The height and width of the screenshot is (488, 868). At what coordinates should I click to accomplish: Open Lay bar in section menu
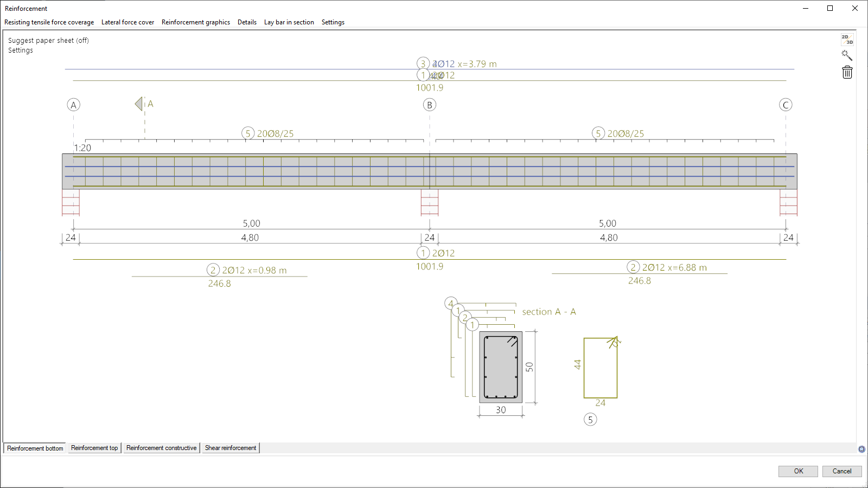coord(289,22)
